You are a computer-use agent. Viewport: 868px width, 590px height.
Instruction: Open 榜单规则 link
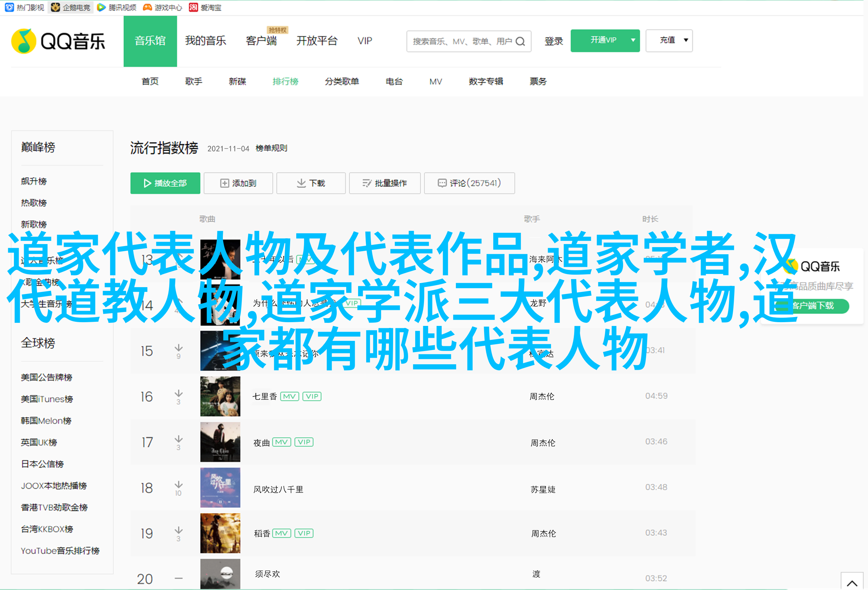pos(271,148)
